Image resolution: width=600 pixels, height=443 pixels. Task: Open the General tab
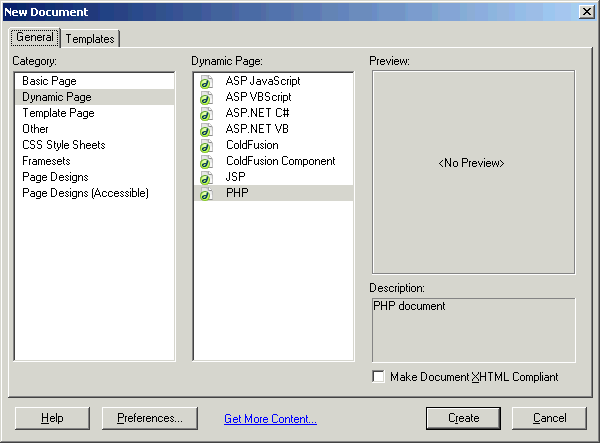coord(35,37)
